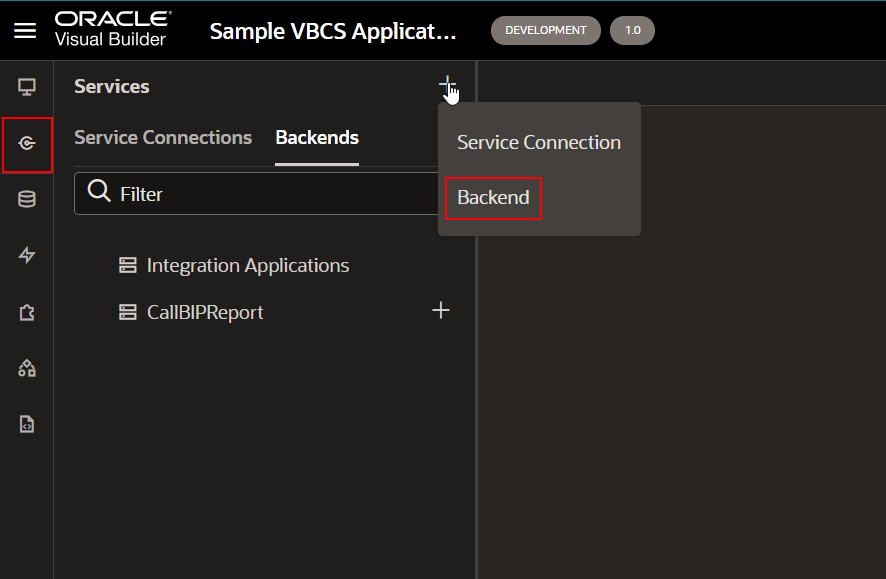Screen dimensions: 886x579
Task: Open the hamburger navigation menu
Action: pos(25,31)
